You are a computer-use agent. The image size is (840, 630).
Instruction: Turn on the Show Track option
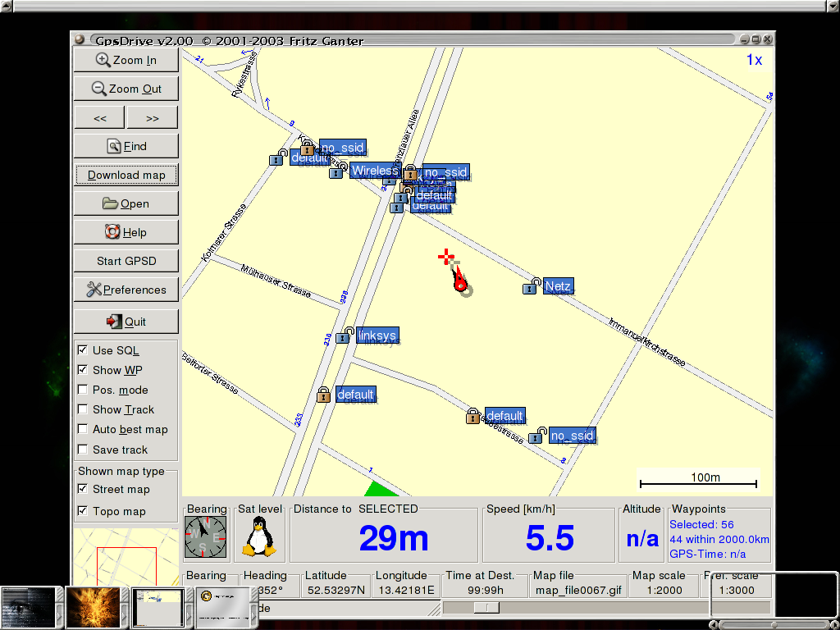pos(83,409)
